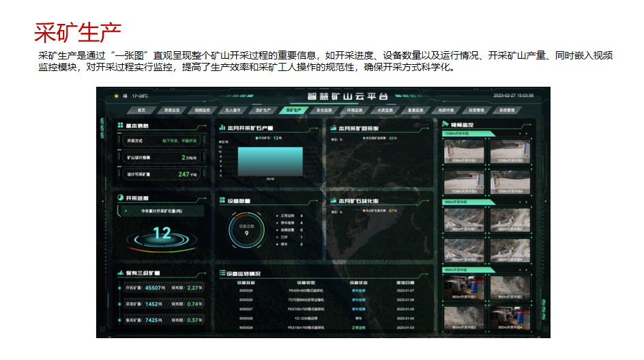Click the 保有三级矿量 chart icon
644x360 pixels.
121,273
